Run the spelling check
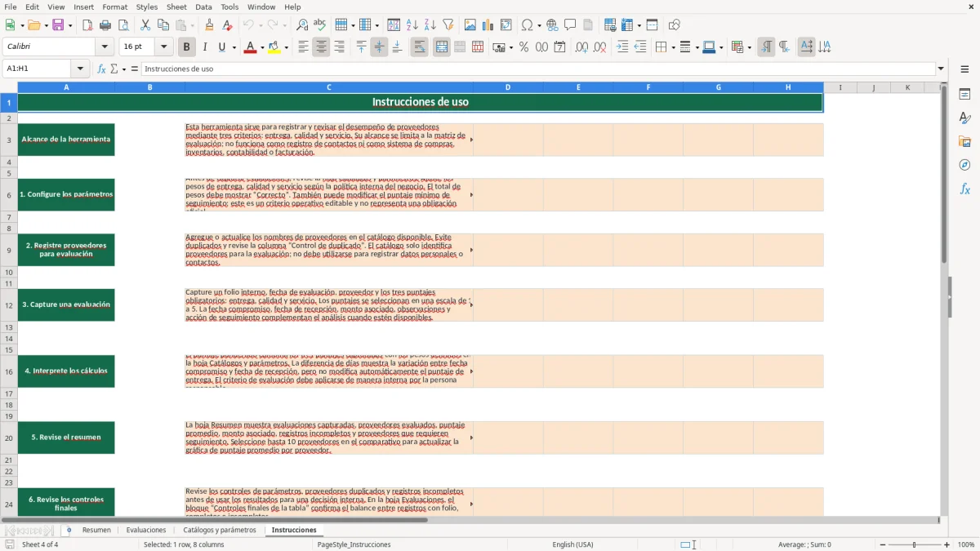 point(319,25)
